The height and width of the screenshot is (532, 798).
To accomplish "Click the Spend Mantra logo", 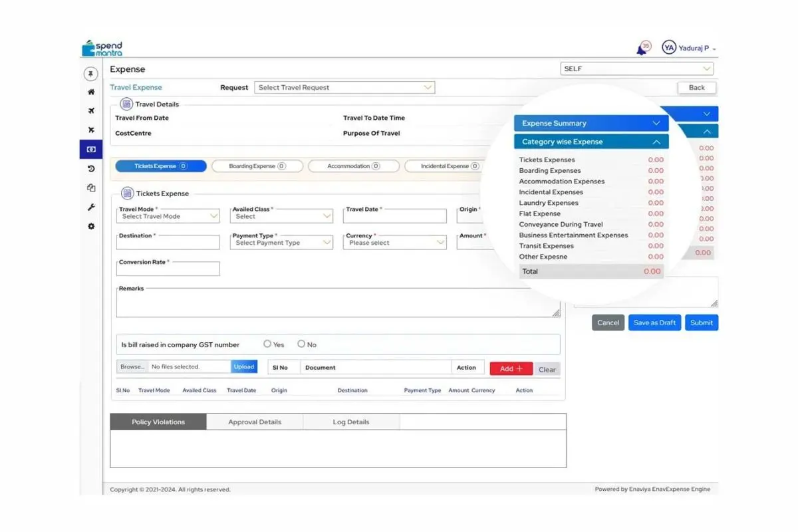I will click(x=102, y=49).
